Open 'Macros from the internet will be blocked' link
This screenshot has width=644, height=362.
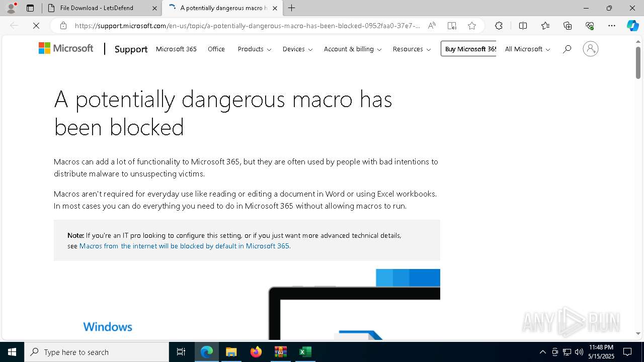pos(184,246)
